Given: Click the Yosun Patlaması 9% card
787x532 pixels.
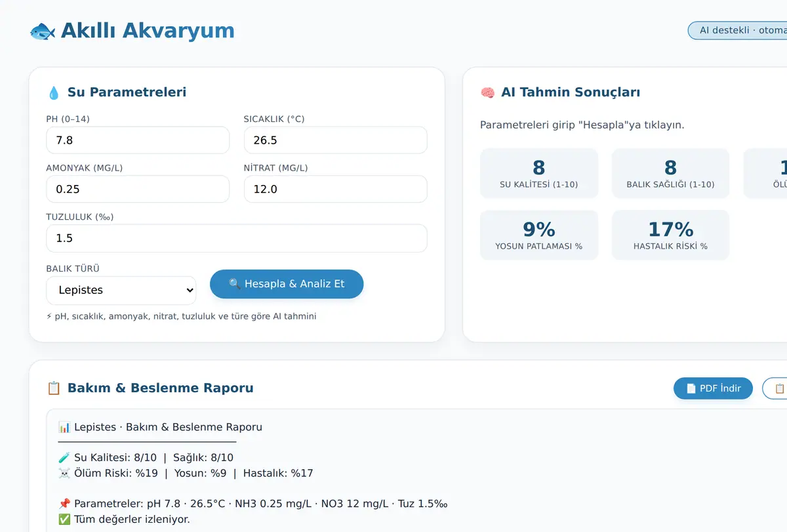Looking at the screenshot, I should [539, 235].
